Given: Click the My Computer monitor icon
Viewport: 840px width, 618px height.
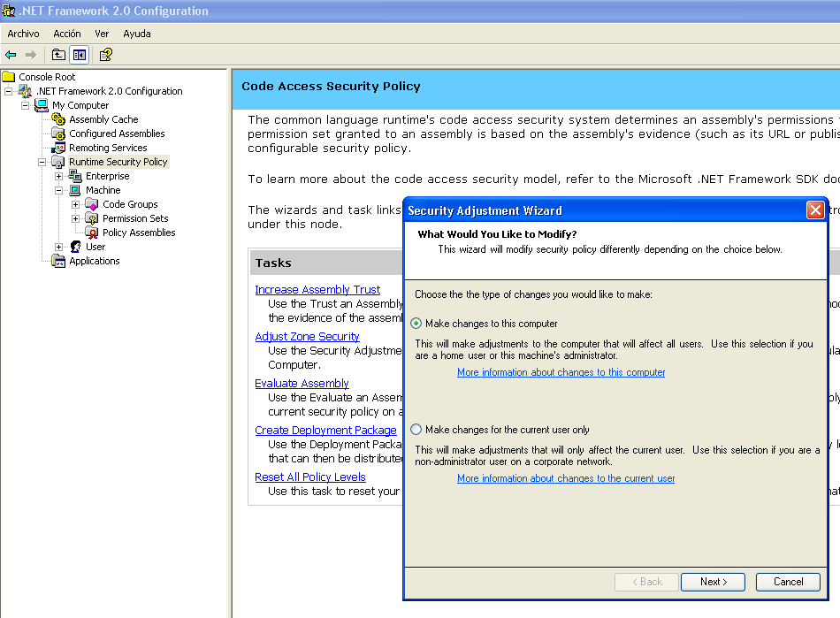Looking at the screenshot, I should [x=42, y=105].
